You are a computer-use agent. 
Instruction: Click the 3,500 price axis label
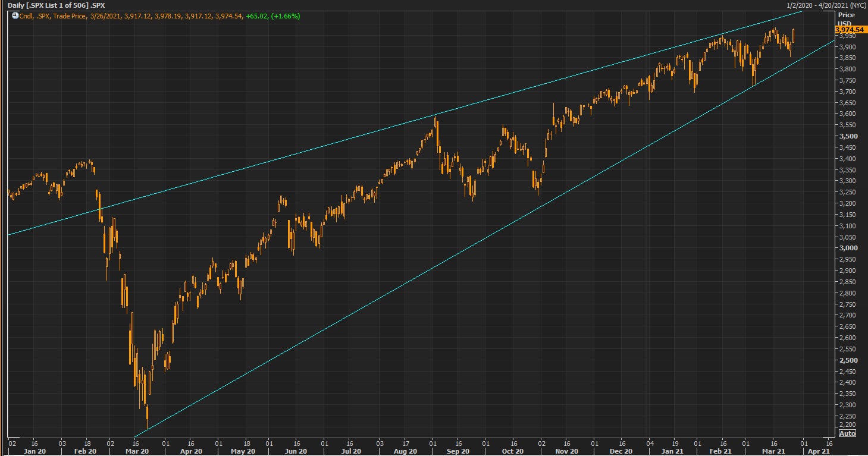point(848,136)
